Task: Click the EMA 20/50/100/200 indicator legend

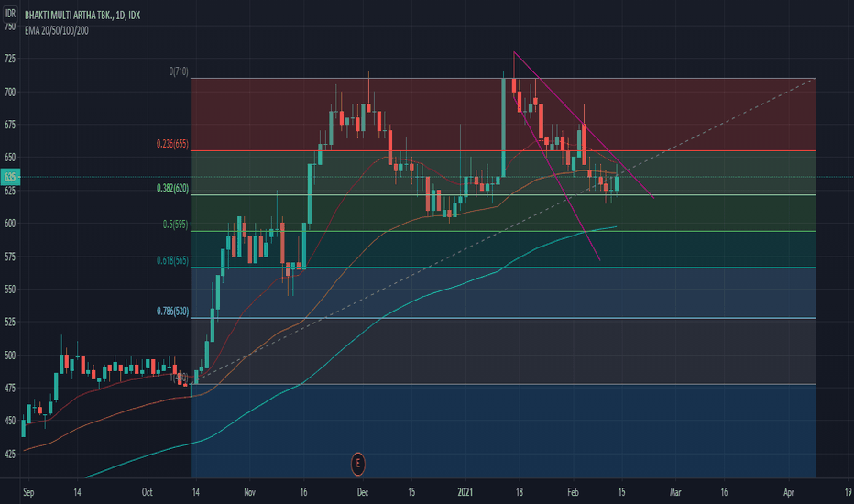Action: [x=57, y=30]
